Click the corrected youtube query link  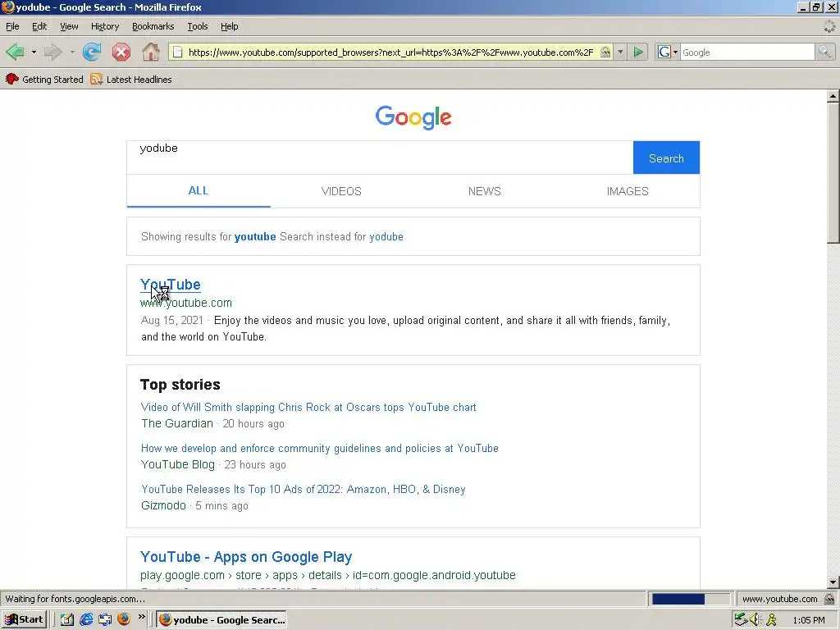[x=255, y=237]
